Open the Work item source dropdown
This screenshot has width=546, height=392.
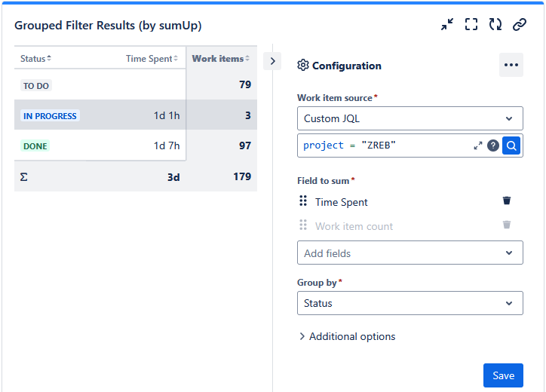coord(409,118)
